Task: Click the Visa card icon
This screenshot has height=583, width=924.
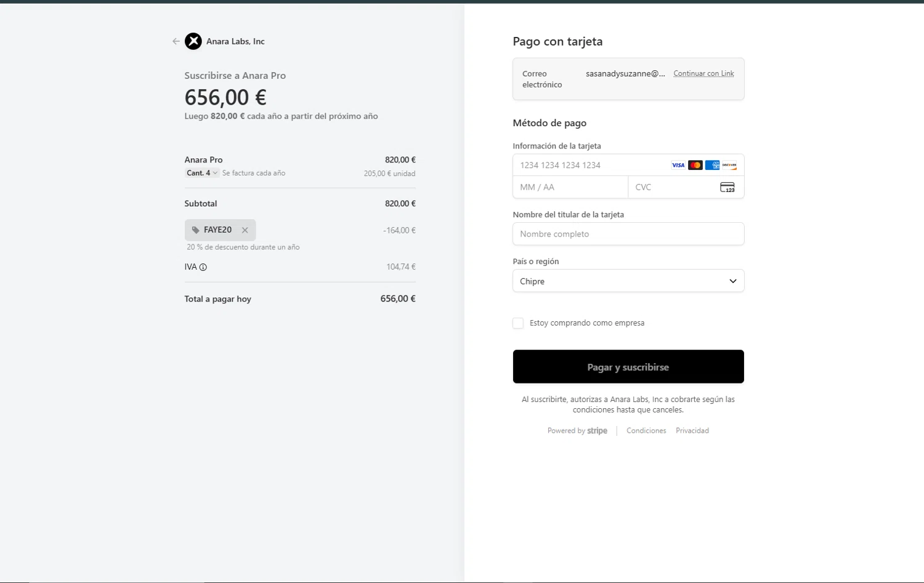Action: 678,165
